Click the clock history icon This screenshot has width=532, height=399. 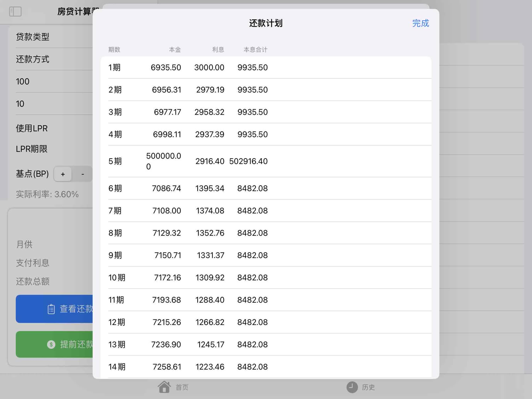click(352, 387)
